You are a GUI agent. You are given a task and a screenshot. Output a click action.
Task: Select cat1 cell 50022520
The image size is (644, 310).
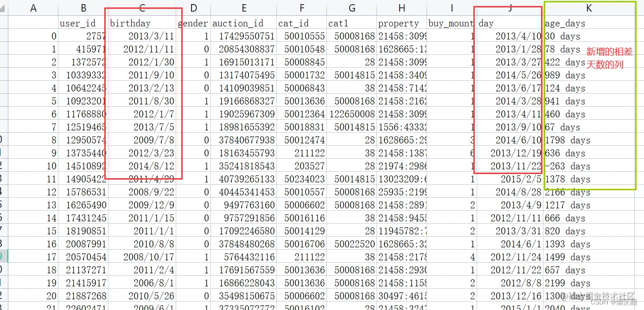351,244
